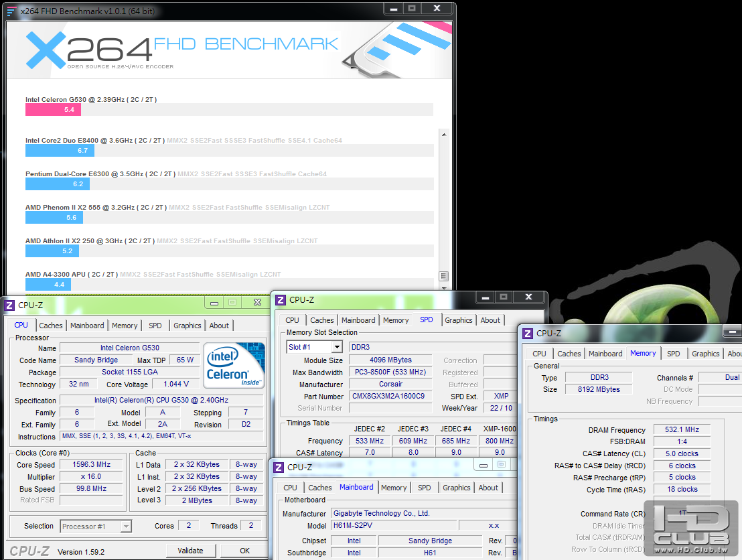
Task: Click the Multiplier x 16.0 value
Action: [x=91, y=477]
